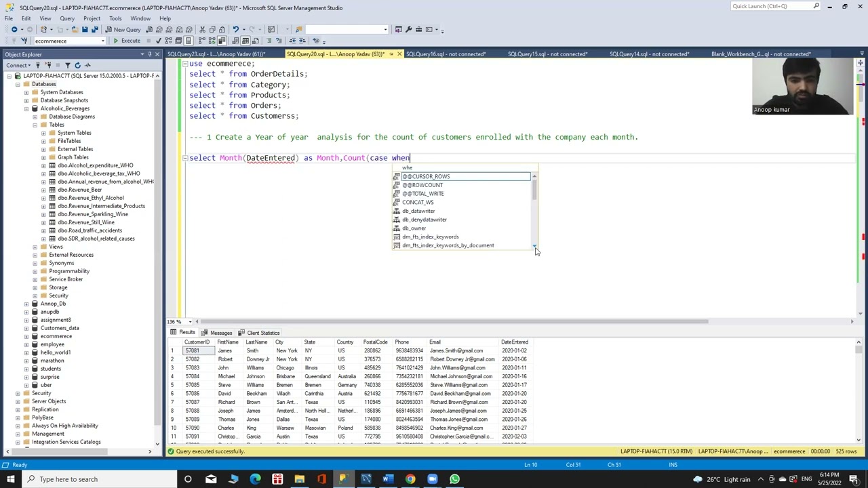
Task: Click the Decrease Indent icon
Action: pos(292,41)
